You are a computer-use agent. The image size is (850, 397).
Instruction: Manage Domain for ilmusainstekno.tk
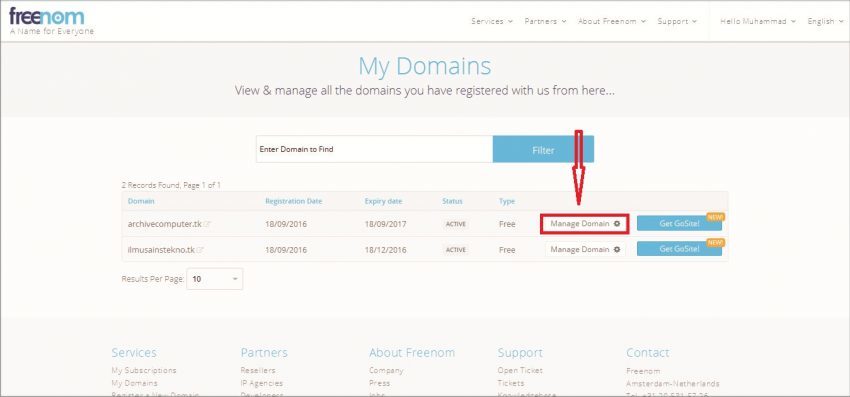pyautogui.click(x=585, y=249)
